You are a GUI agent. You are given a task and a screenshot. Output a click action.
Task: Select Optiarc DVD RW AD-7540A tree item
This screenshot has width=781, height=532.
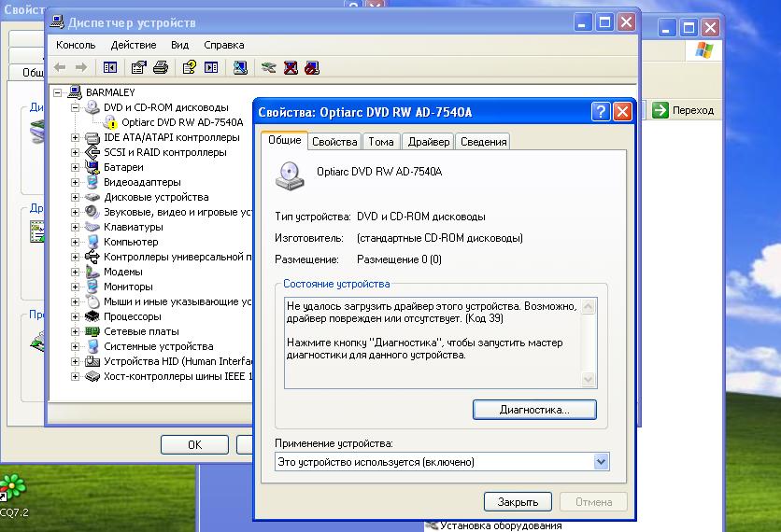182,122
